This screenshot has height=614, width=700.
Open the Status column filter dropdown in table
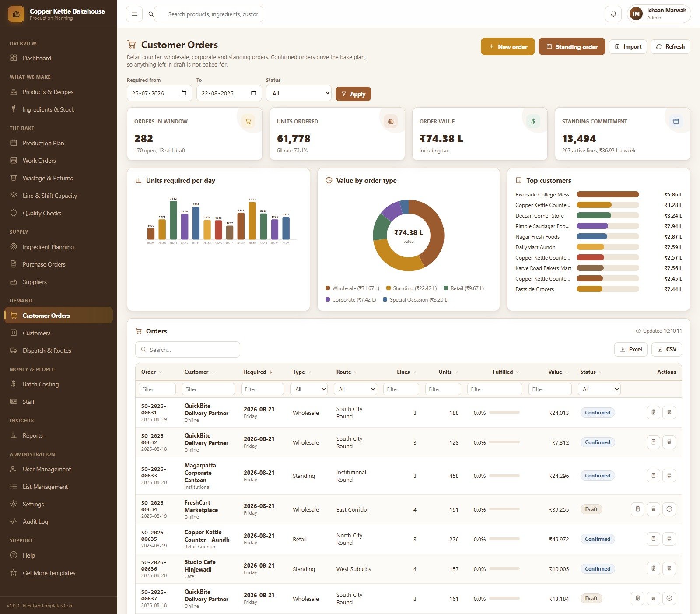599,389
